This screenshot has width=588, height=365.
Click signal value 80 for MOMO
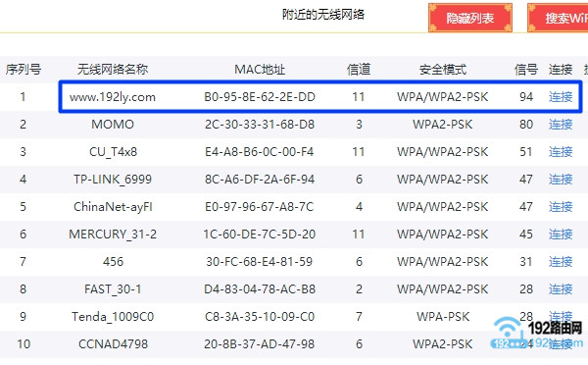526,125
